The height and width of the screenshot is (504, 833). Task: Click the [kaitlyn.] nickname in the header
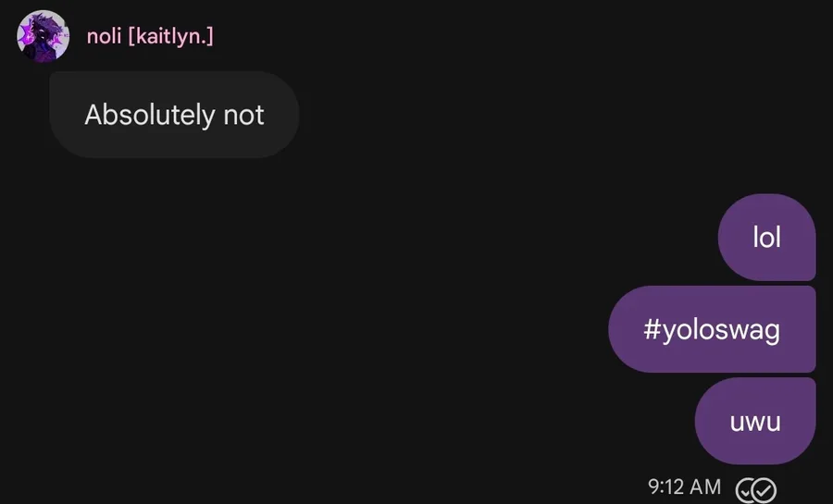point(170,37)
